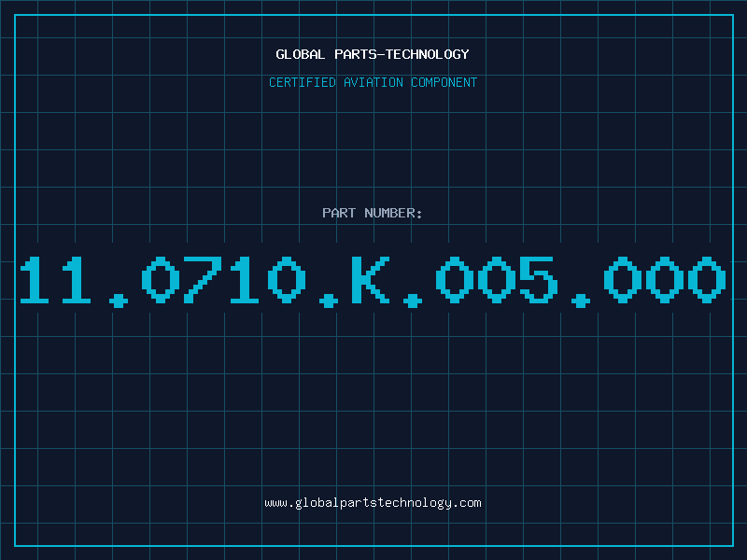Image resolution: width=747 pixels, height=560 pixels.
Task: Open the www.globalpartstechnology.com link
Action: 373,503
